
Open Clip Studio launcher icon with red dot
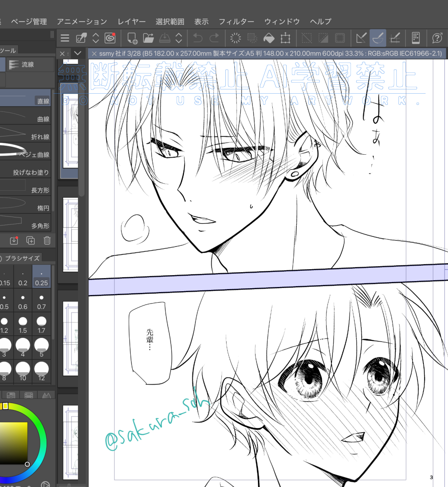(x=110, y=38)
